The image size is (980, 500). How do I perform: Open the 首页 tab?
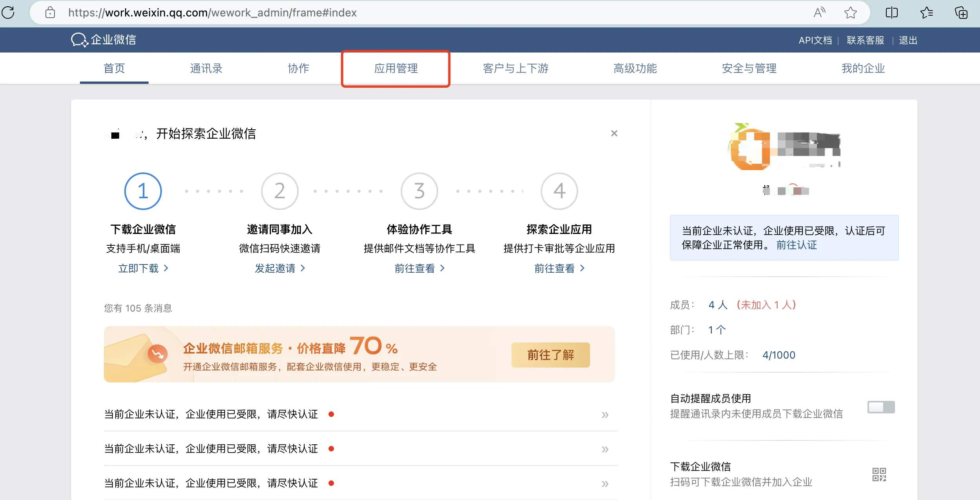(114, 68)
